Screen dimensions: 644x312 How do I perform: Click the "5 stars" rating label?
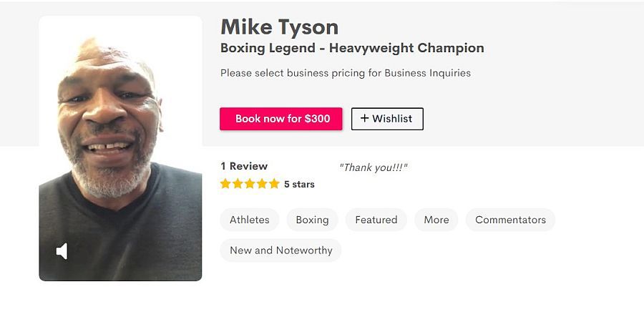[299, 185]
